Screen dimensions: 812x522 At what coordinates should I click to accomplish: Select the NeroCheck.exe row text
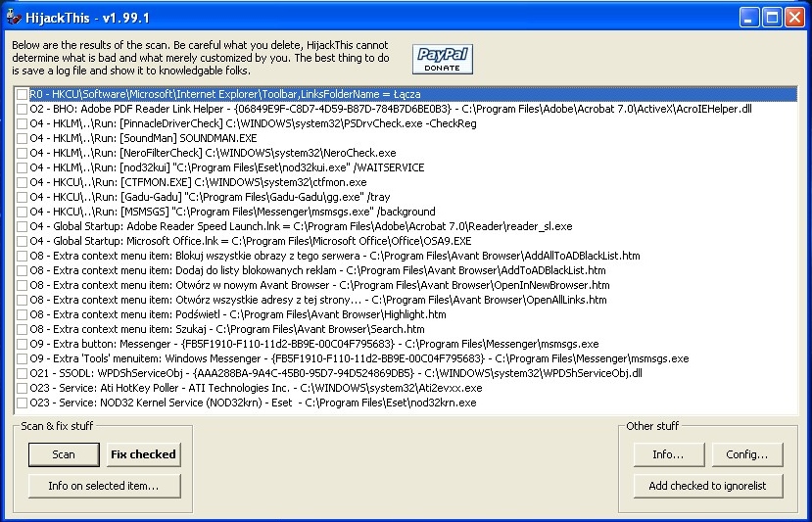click(213, 154)
